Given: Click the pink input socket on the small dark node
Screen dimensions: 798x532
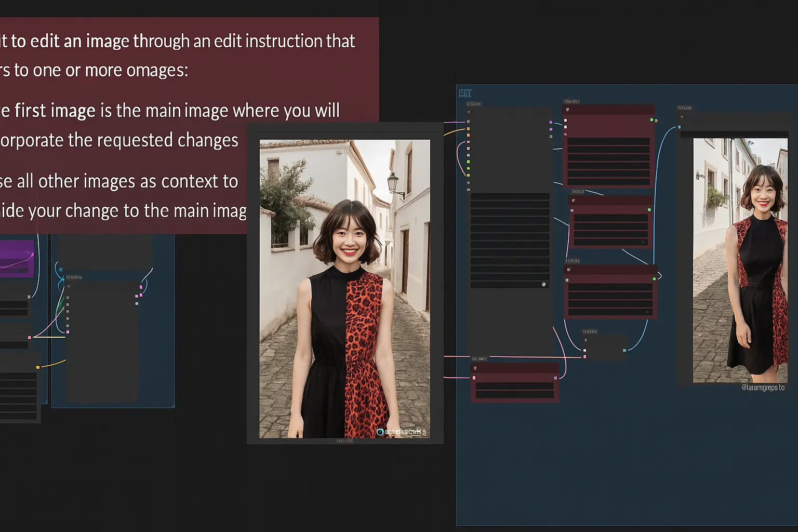Looking at the screenshot, I should 584,357.
